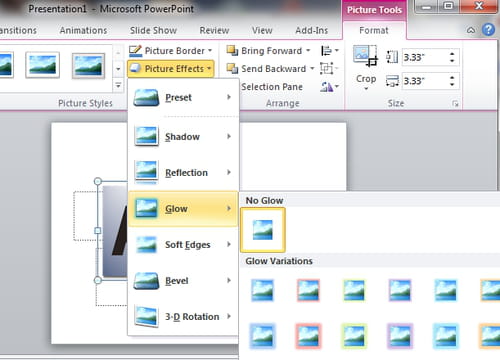Click the Shadow effect preview icon
500x360 pixels.
click(x=146, y=136)
